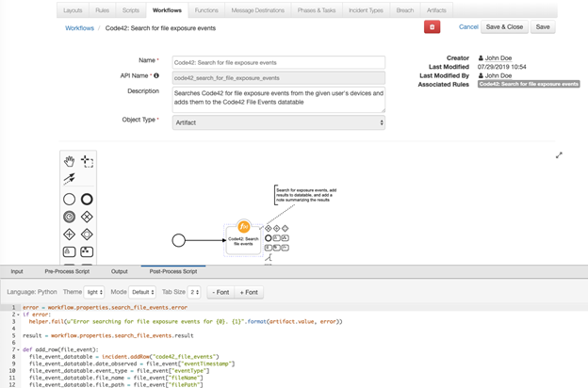588x388 pixels.
Task: Append end event from context pad
Action: (x=269, y=238)
